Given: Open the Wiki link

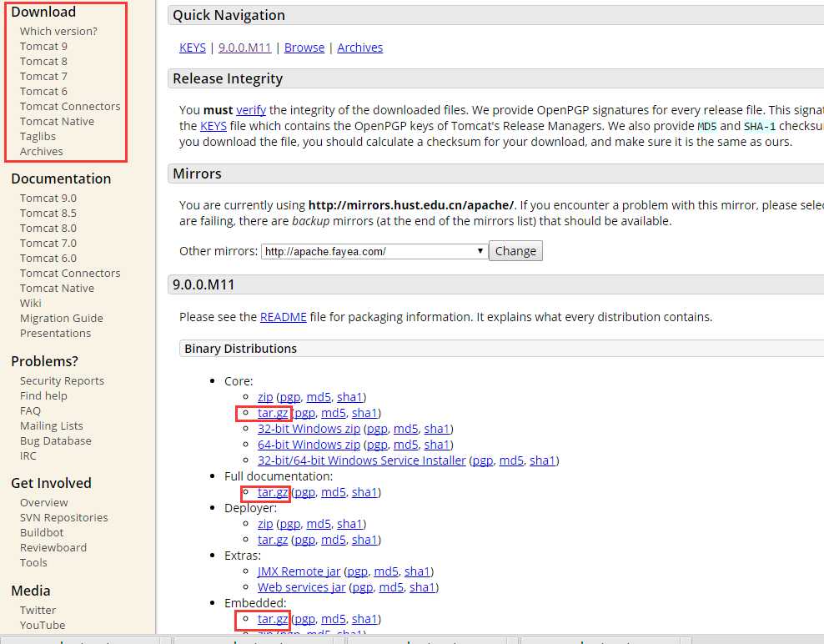Looking at the screenshot, I should pyautogui.click(x=31, y=303).
